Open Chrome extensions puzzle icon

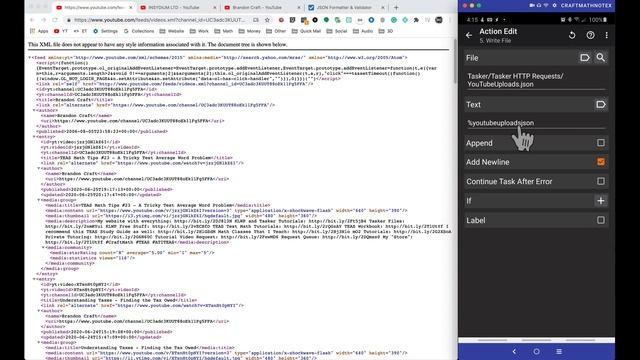tap(416, 20)
